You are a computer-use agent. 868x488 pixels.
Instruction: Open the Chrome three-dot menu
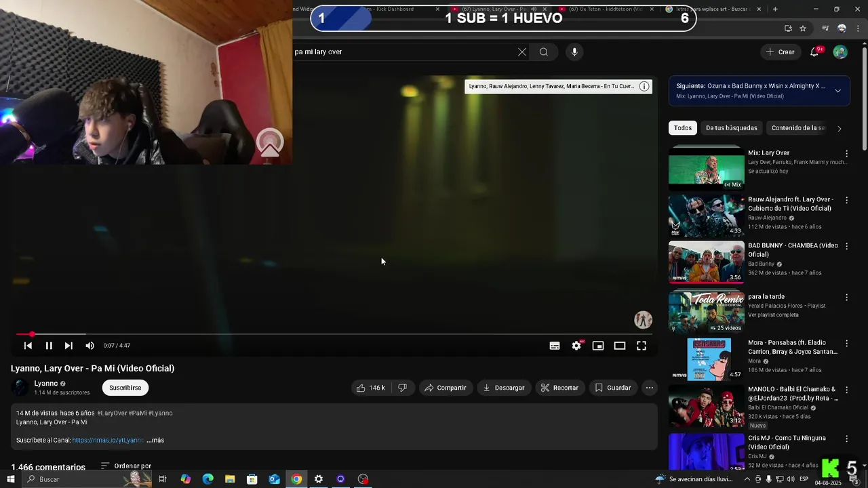pyautogui.click(x=858, y=28)
